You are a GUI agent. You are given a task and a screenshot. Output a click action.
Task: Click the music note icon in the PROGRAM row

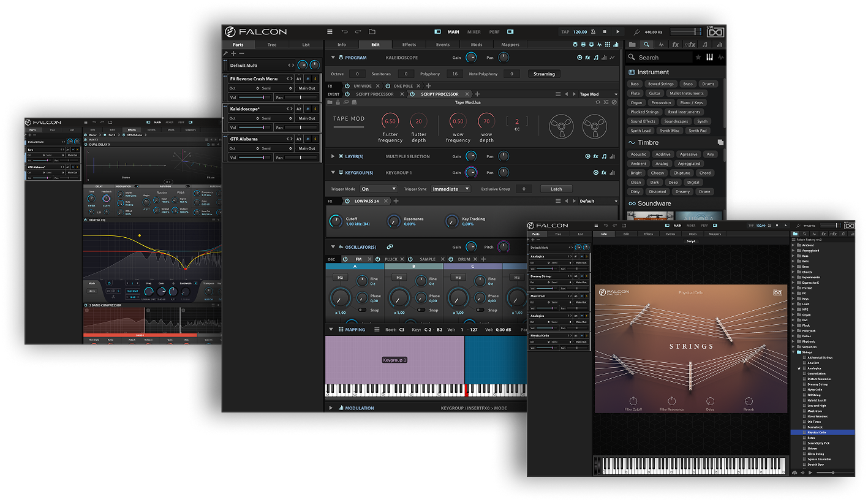point(595,58)
